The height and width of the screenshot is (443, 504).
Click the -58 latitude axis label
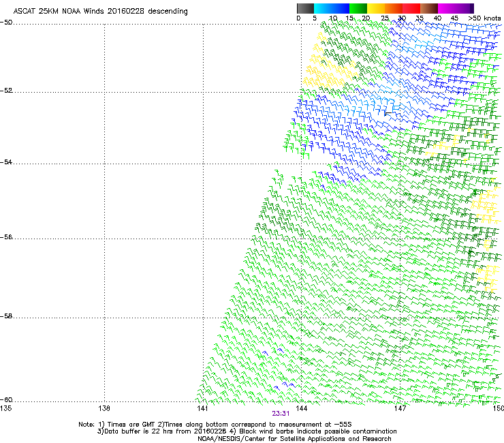tap(6, 316)
